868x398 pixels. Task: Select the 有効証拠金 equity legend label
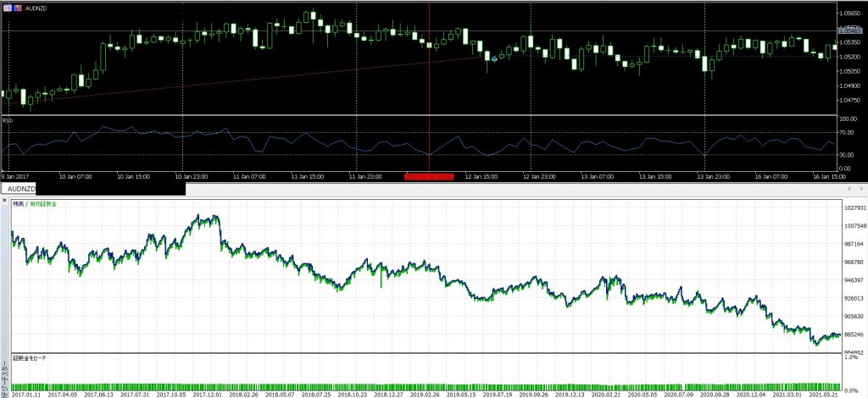[x=41, y=204]
